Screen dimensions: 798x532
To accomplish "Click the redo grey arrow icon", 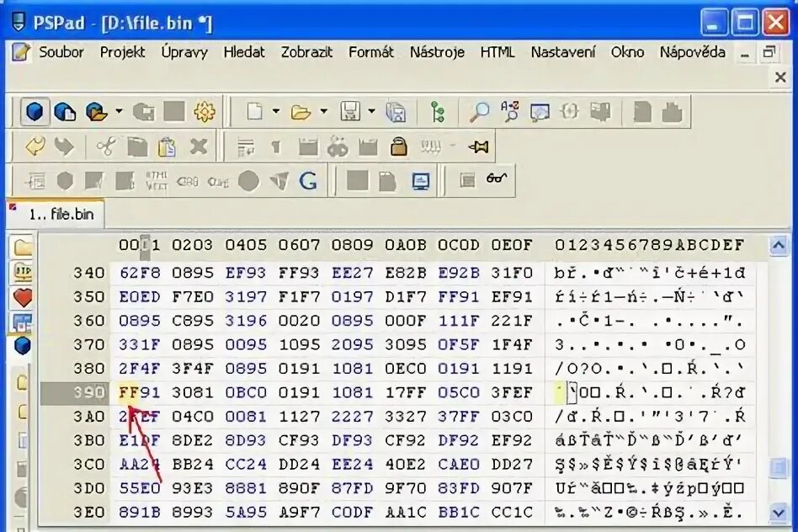I will [64, 146].
